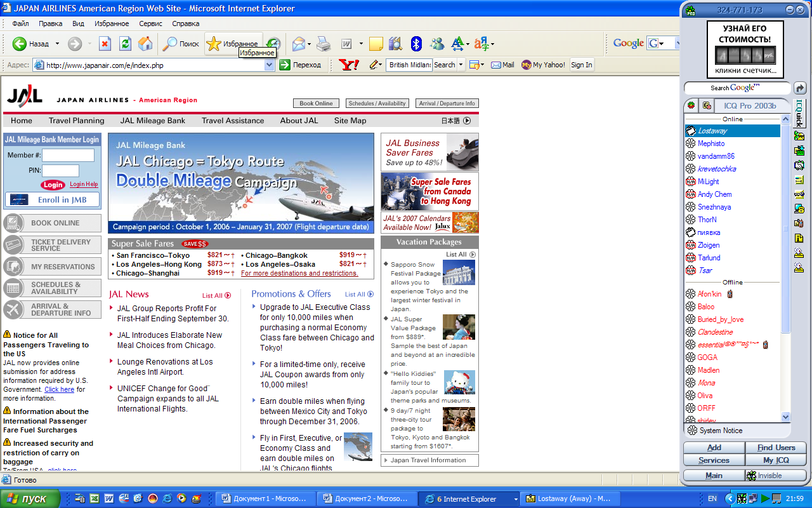This screenshot has width=812, height=508.
Task: Click ICQ Services button
Action: (714, 460)
